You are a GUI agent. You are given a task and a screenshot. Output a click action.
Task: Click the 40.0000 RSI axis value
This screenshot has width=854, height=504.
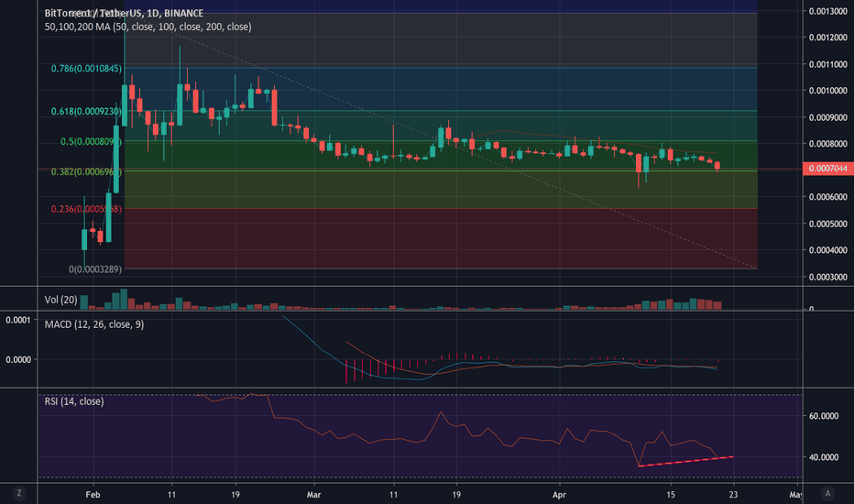(824, 457)
